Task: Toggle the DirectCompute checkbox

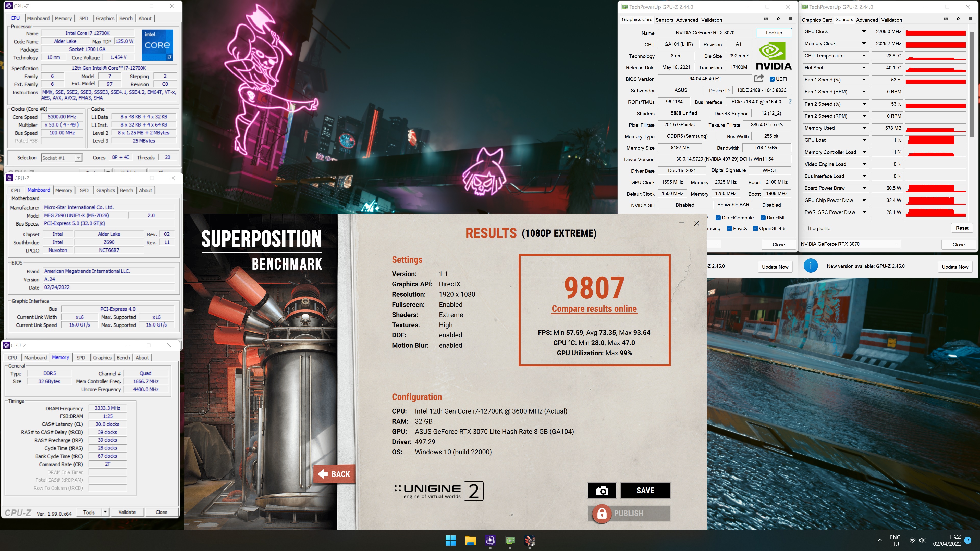Action: click(x=718, y=218)
